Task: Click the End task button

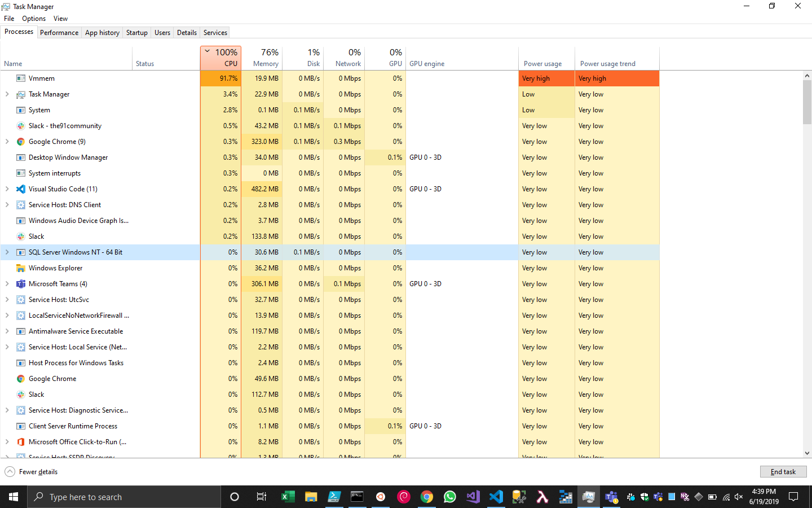Action: click(x=783, y=472)
